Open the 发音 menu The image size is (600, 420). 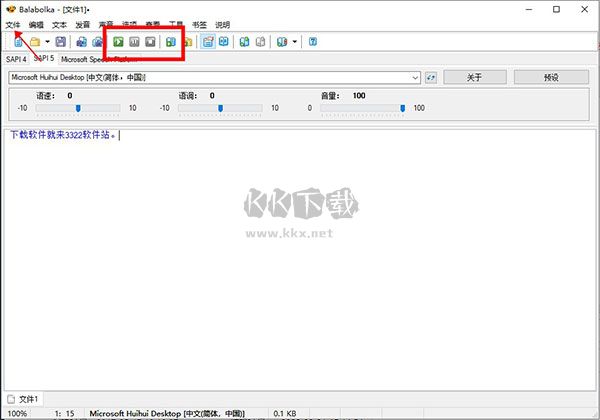pos(83,25)
